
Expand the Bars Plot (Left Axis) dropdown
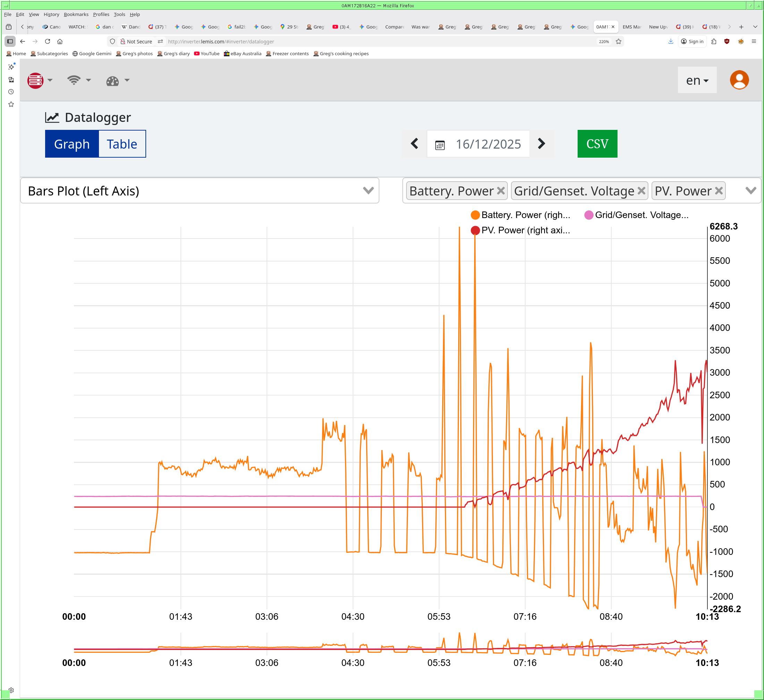(368, 191)
